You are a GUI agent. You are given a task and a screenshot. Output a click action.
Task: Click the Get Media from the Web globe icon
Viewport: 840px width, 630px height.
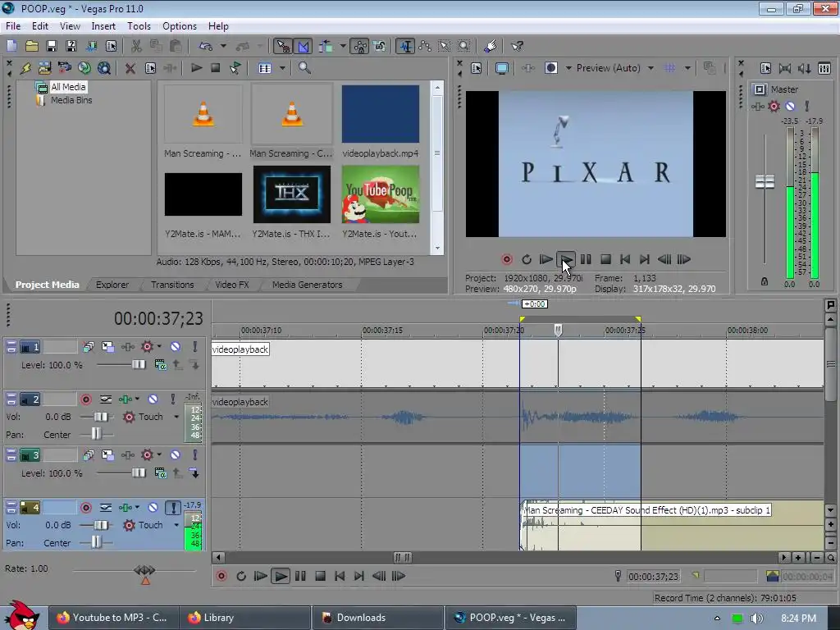pyautogui.click(x=84, y=68)
